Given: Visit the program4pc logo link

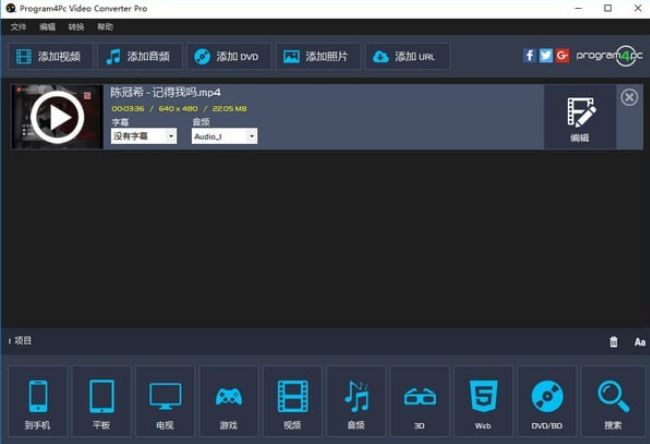Looking at the screenshot, I should pyautogui.click(x=609, y=56).
